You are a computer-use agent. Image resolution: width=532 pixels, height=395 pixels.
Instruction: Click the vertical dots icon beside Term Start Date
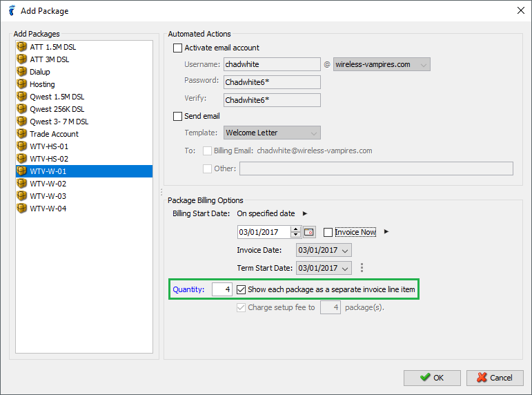click(x=362, y=268)
